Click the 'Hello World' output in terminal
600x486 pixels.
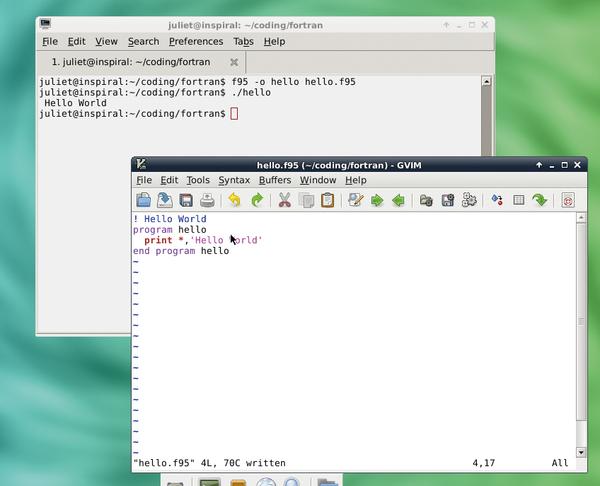75,103
